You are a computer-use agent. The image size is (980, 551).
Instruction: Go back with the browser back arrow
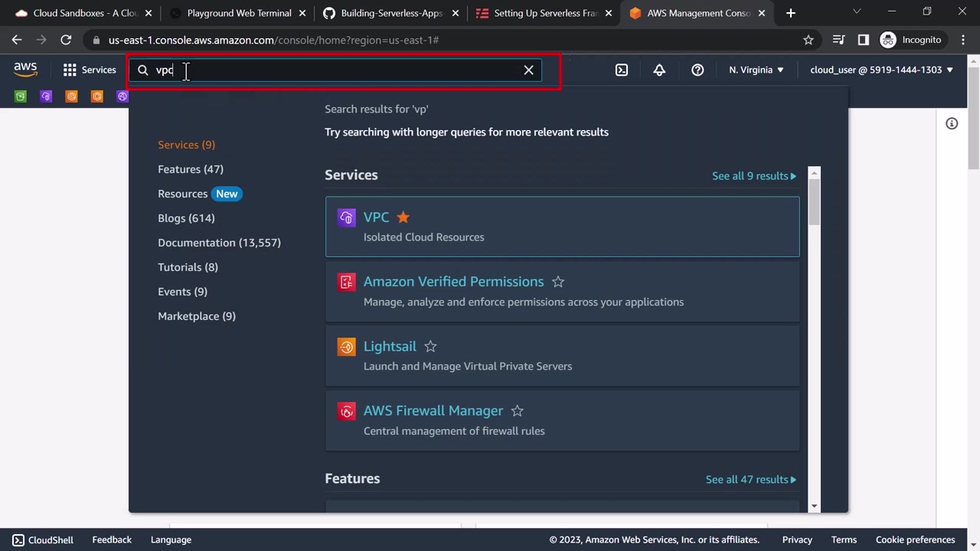click(17, 40)
